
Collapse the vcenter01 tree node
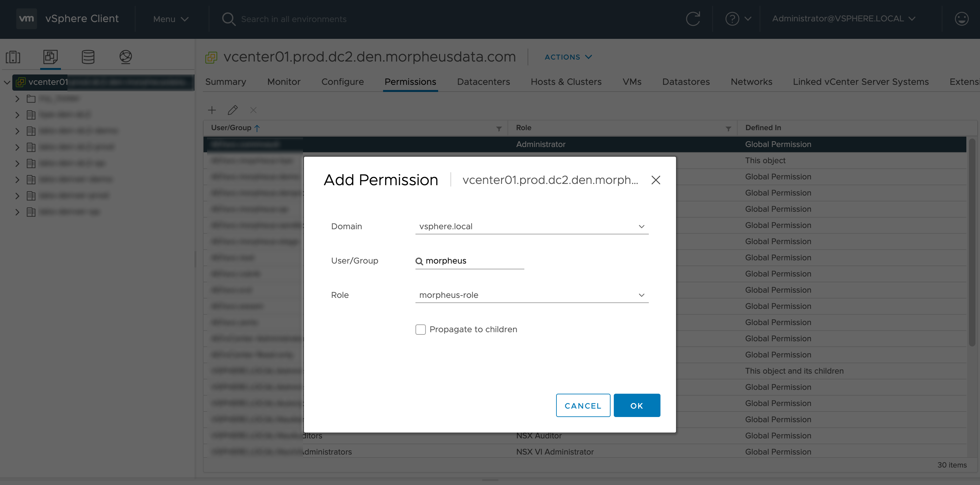7,82
